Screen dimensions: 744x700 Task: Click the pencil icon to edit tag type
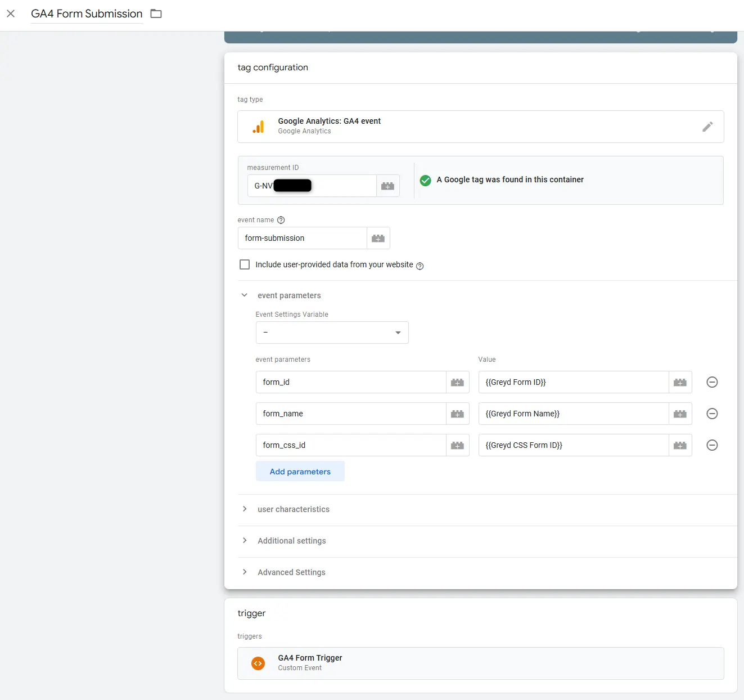coord(707,127)
